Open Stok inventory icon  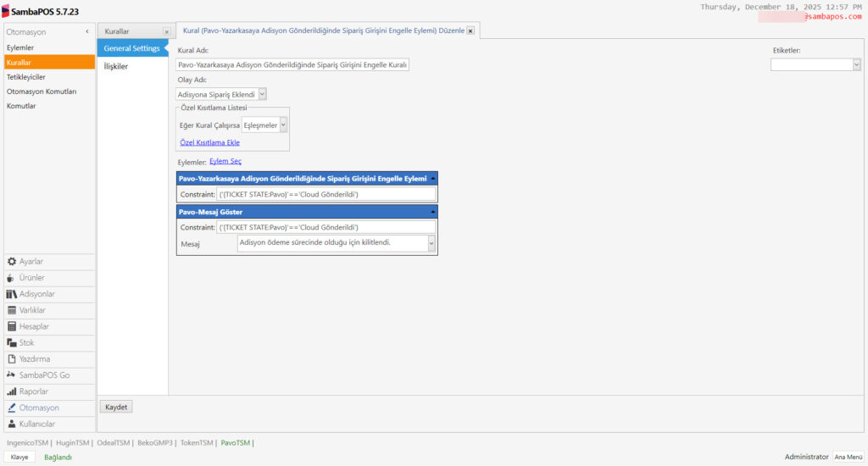[11, 342]
